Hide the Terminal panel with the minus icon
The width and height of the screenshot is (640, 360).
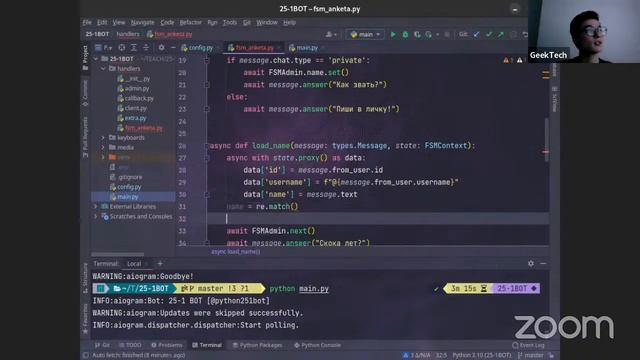click(x=543, y=264)
